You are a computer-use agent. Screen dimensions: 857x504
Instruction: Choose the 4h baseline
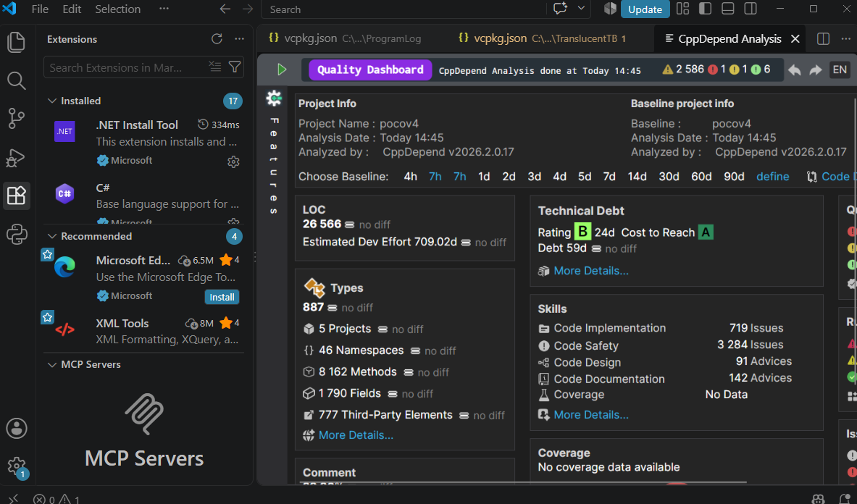pyautogui.click(x=411, y=177)
